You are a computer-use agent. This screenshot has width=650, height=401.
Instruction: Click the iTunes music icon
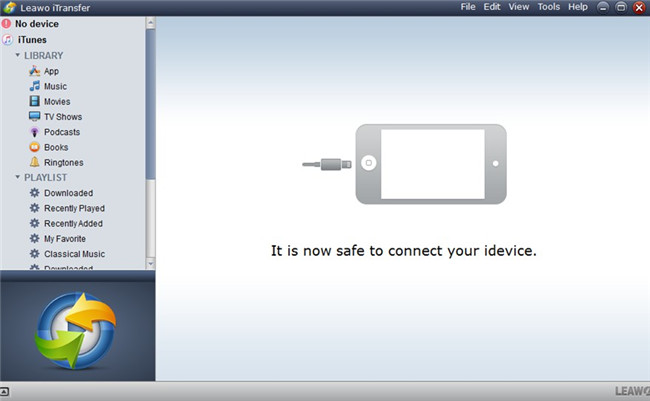7,39
